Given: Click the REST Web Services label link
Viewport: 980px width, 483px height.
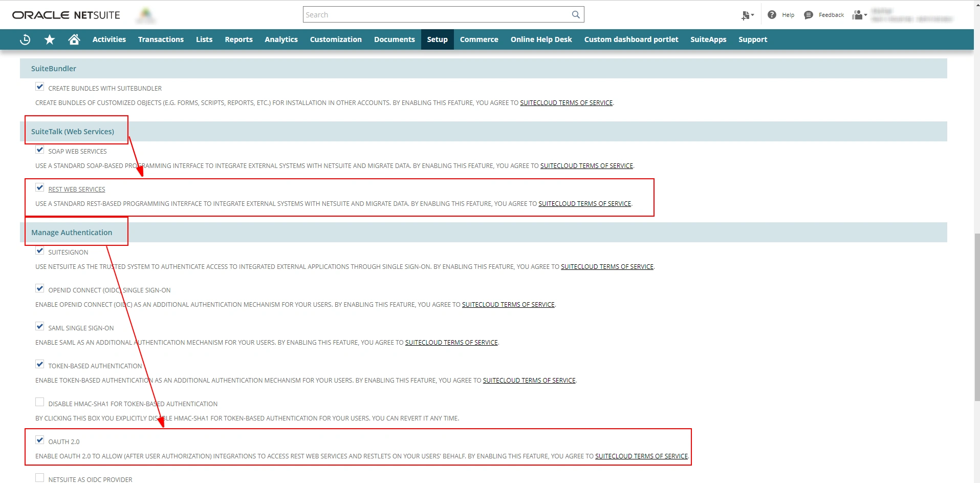Looking at the screenshot, I should pyautogui.click(x=77, y=190).
